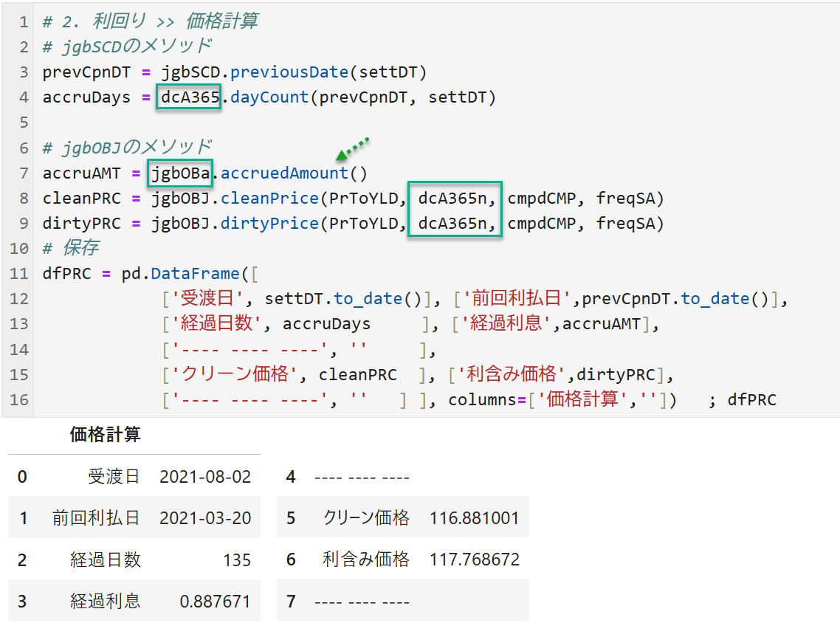Click the prevCpnDT variable on line 3
Image resolution: width=840 pixels, height=623 pixels.
pyautogui.click(x=86, y=72)
